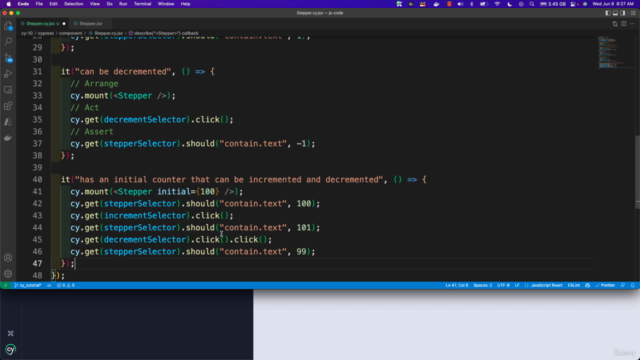The height and width of the screenshot is (360, 640).
Task: Click the ESLint status bar item
Action: 573,285
